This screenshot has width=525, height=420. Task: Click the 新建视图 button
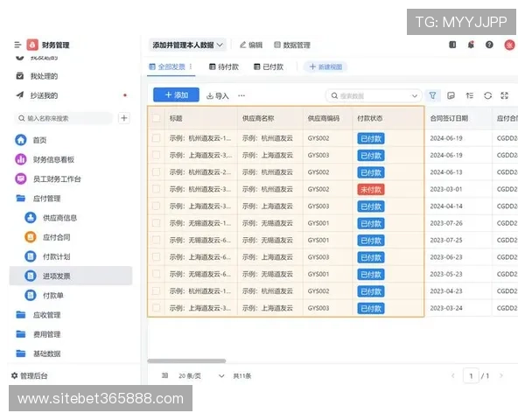pyautogui.click(x=325, y=66)
